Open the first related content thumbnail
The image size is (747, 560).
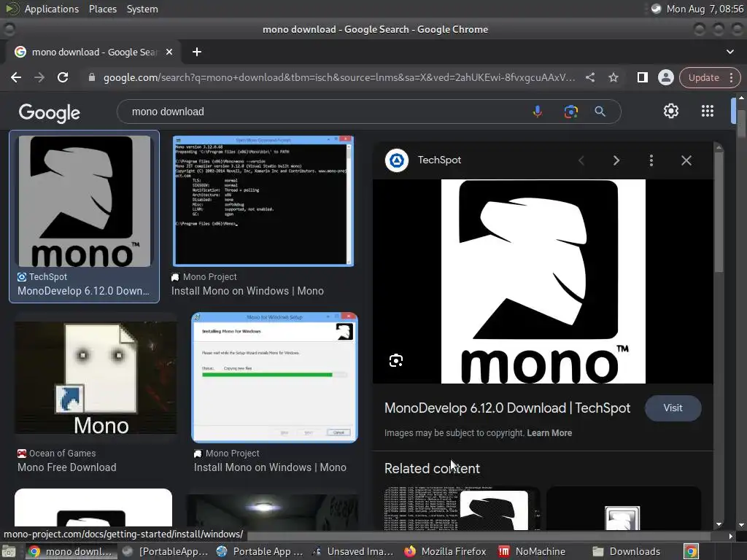462,508
